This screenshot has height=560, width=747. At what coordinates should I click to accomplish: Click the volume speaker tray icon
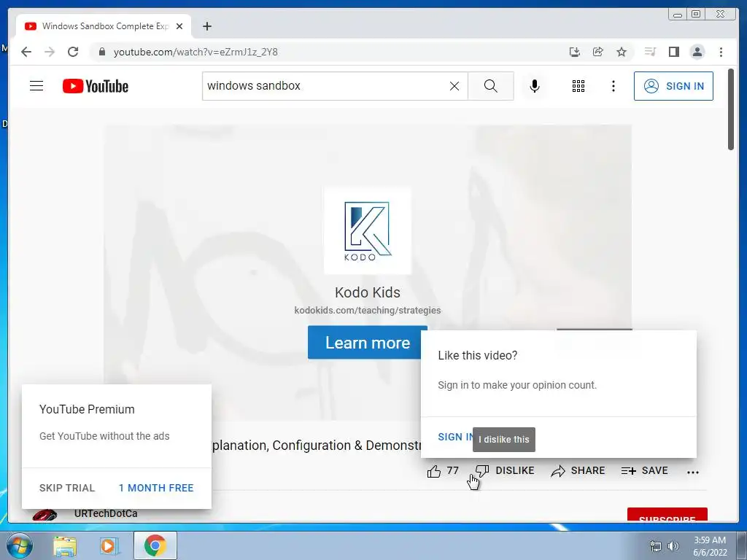(673, 546)
